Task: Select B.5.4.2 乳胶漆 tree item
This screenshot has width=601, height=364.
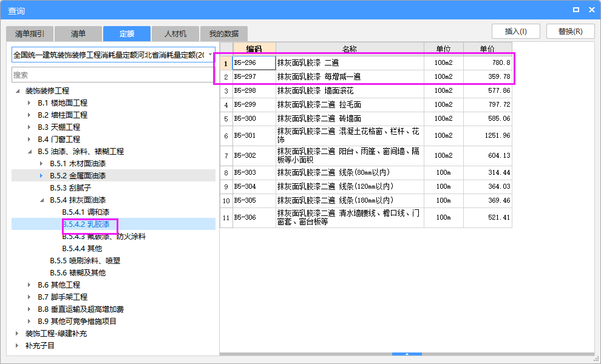Action: tap(86, 224)
